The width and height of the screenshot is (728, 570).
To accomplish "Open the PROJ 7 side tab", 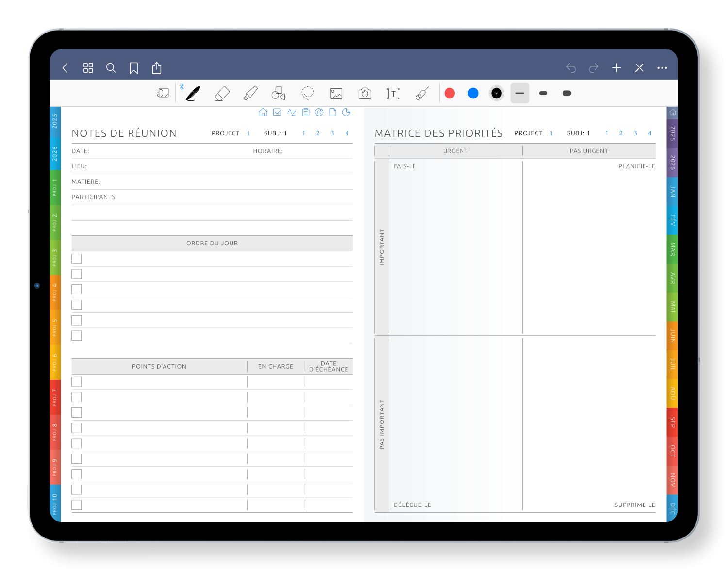I will coord(55,397).
